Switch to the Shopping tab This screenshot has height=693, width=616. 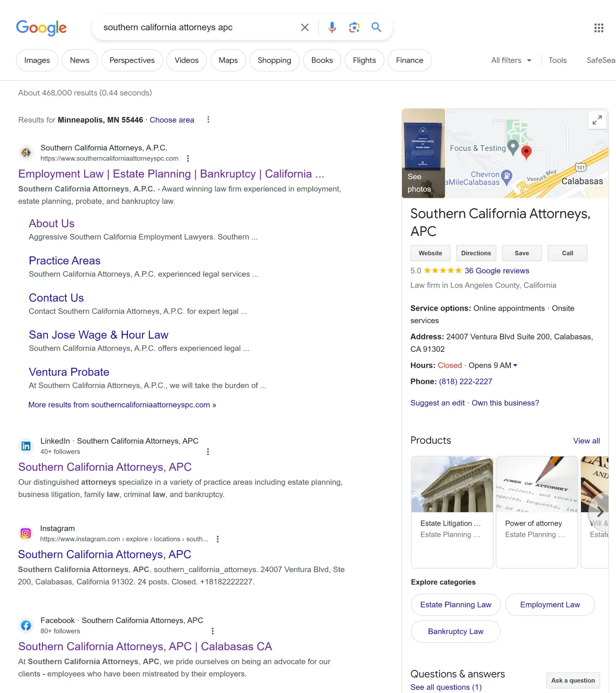274,60
